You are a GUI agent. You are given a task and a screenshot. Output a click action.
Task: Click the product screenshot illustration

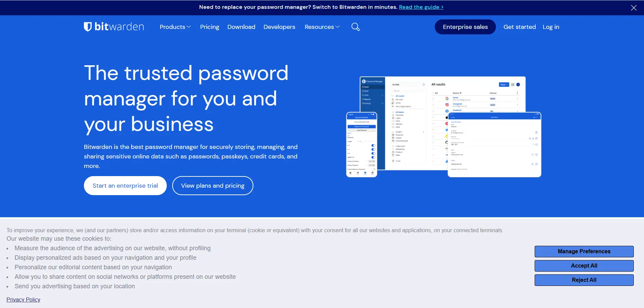pyautogui.click(x=443, y=127)
